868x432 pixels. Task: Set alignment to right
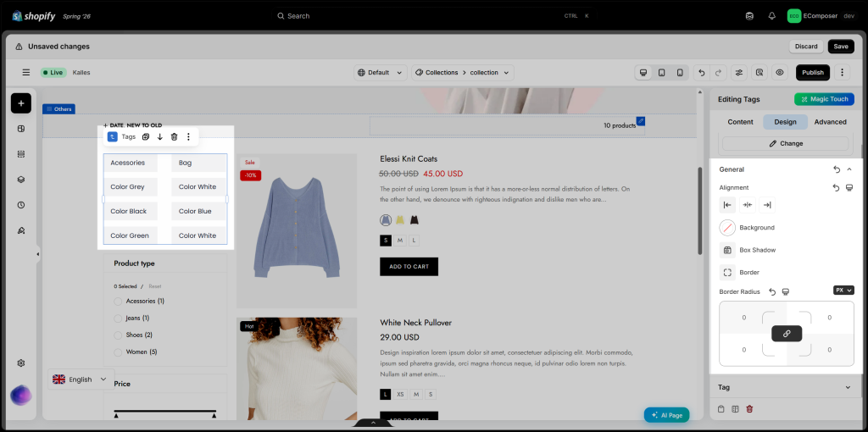[x=766, y=205]
